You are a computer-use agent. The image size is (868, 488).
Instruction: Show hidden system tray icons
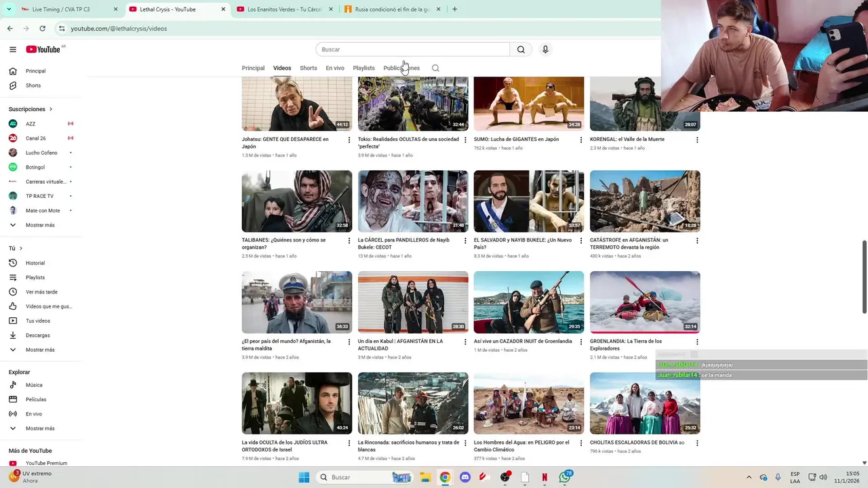click(749, 477)
